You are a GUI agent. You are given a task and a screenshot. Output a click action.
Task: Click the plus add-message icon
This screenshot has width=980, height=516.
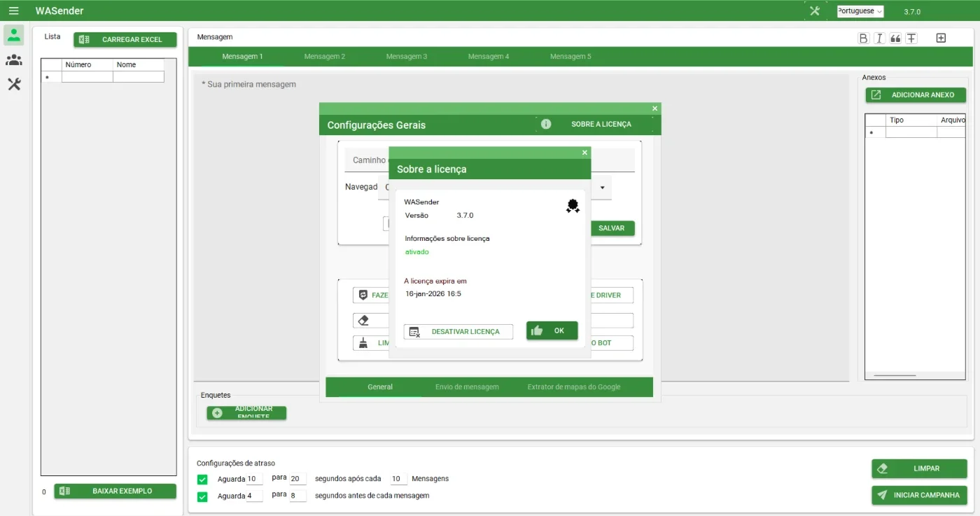pyautogui.click(x=941, y=38)
